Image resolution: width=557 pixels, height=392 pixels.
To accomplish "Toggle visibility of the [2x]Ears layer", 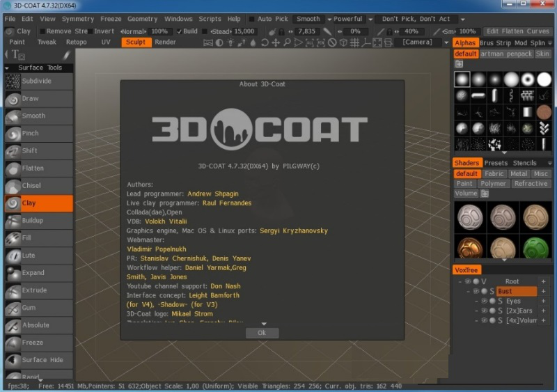I will click(484, 311).
